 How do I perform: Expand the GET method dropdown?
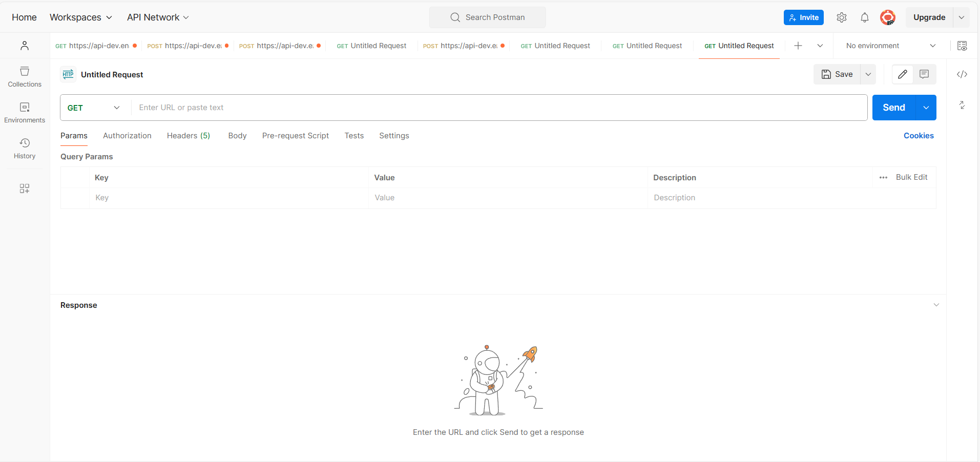(94, 108)
